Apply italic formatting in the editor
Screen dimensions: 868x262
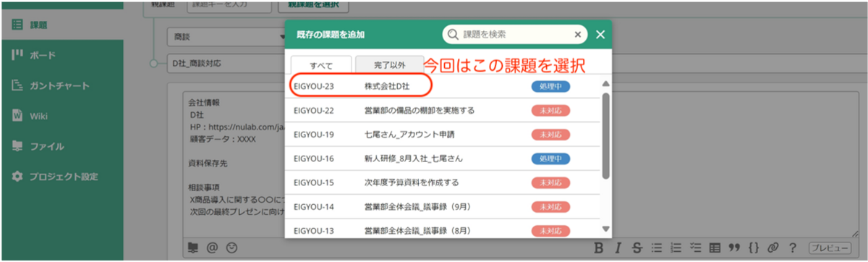coord(617,248)
